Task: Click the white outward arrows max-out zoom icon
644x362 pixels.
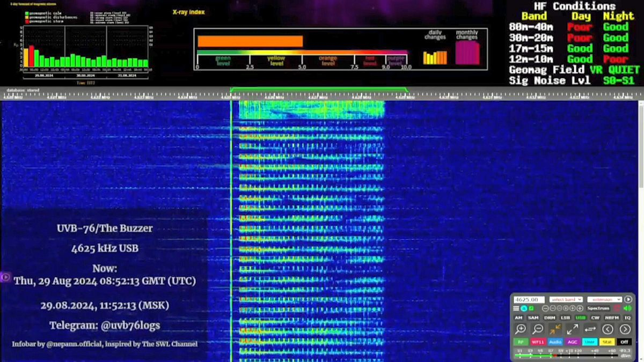Action: pos(573,329)
